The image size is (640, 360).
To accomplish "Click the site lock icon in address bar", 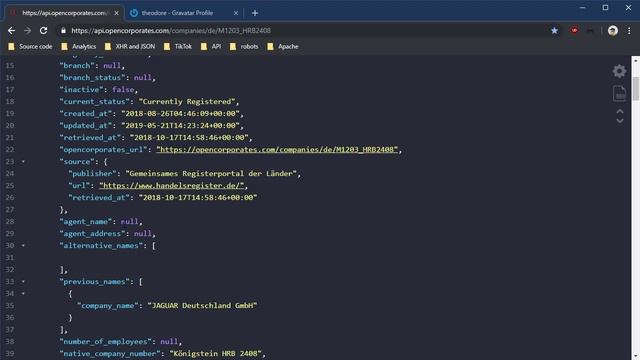I will click(63, 31).
